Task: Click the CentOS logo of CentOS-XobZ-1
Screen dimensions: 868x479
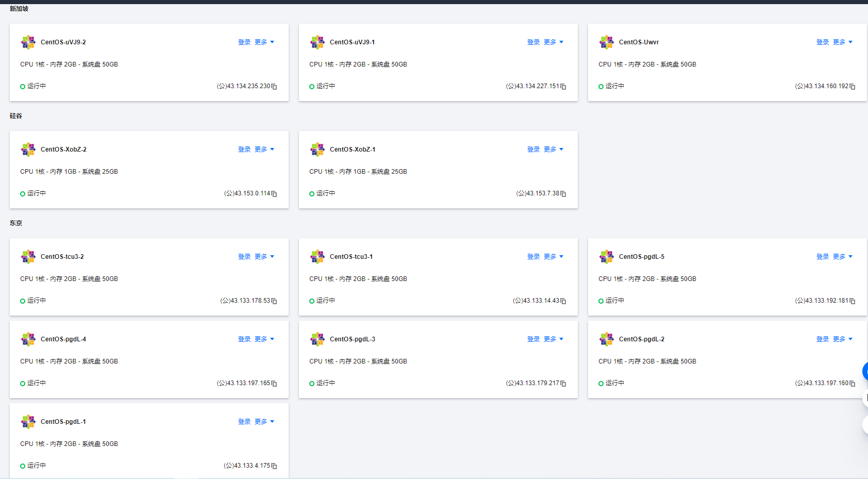Action: (317, 150)
